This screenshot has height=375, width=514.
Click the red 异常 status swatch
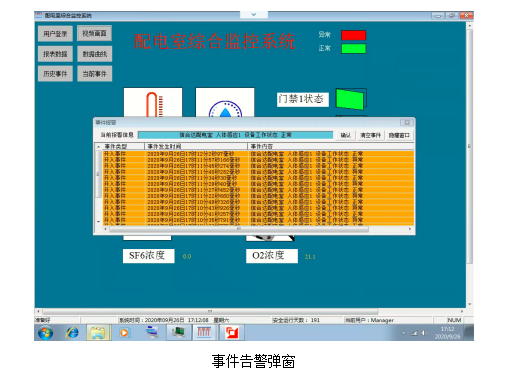tap(354, 35)
